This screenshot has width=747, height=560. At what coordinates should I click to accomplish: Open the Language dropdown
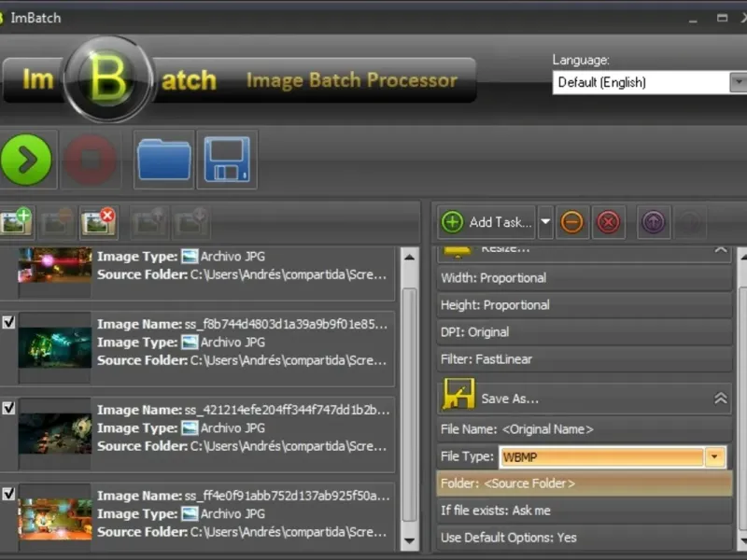(x=738, y=82)
